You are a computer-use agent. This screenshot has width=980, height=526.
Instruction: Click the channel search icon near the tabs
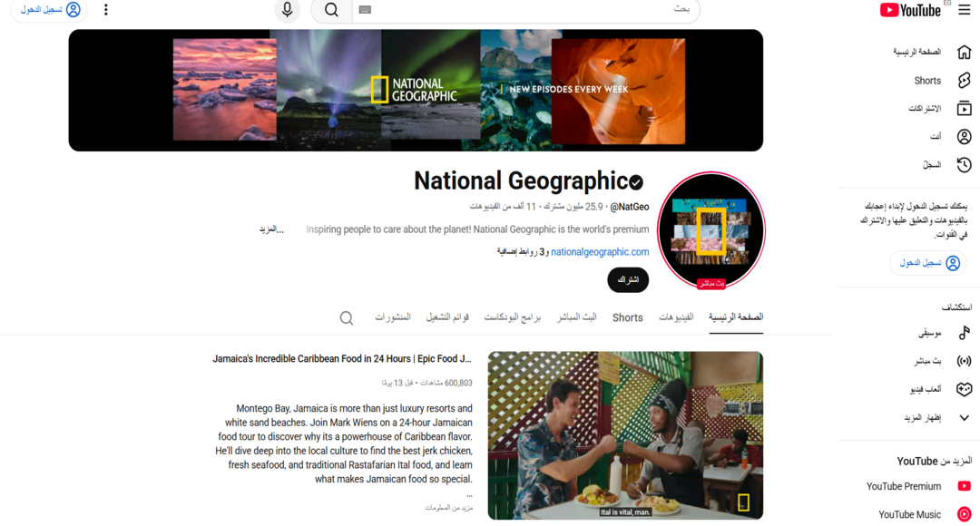(x=346, y=317)
